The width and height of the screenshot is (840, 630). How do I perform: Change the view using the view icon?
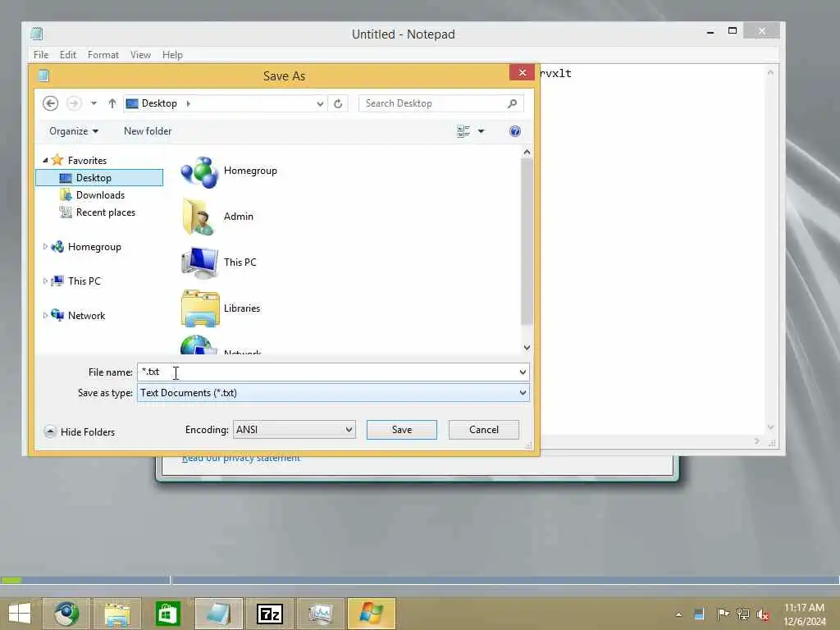coord(463,131)
